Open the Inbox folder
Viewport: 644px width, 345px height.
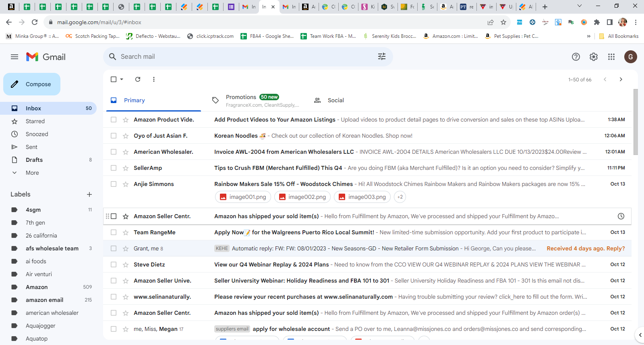pyautogui.click(x=48, y=108)
